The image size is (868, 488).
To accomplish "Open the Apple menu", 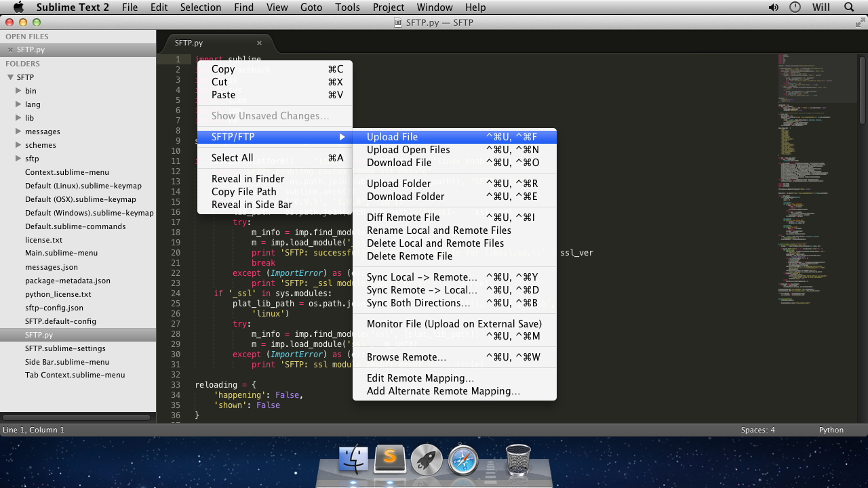I will (x=18, y=7).
